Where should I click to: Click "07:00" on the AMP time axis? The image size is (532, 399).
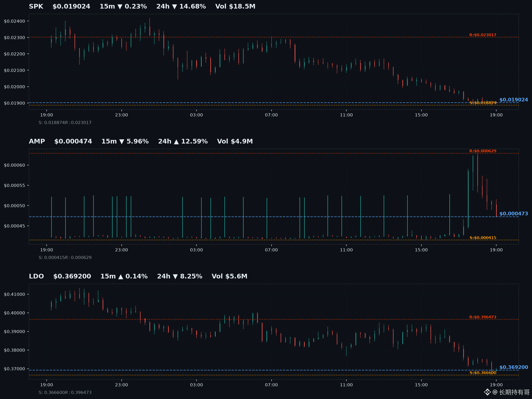[x=271, y=250]
